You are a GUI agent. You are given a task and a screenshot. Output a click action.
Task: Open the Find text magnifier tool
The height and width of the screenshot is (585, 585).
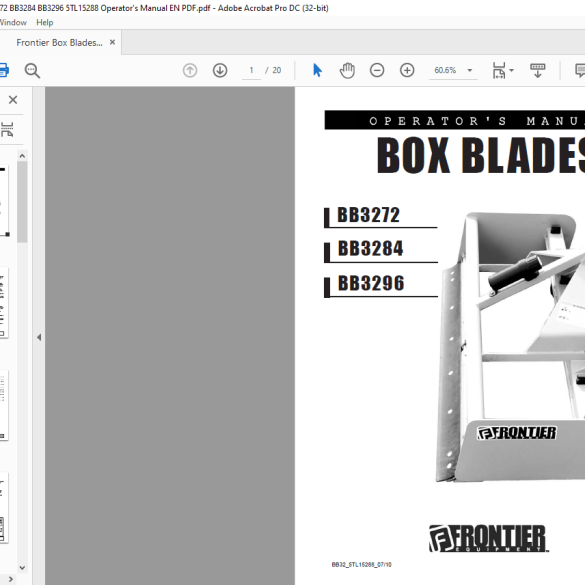point(32,71)
